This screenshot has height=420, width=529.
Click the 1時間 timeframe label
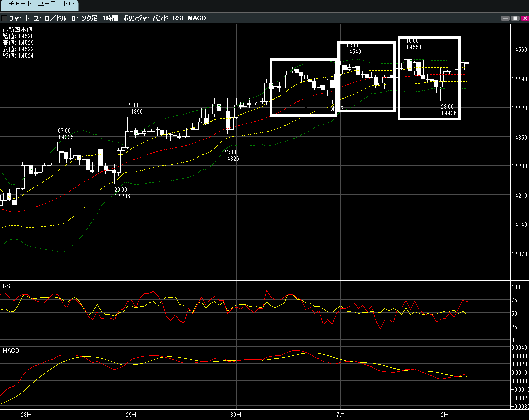110,18
